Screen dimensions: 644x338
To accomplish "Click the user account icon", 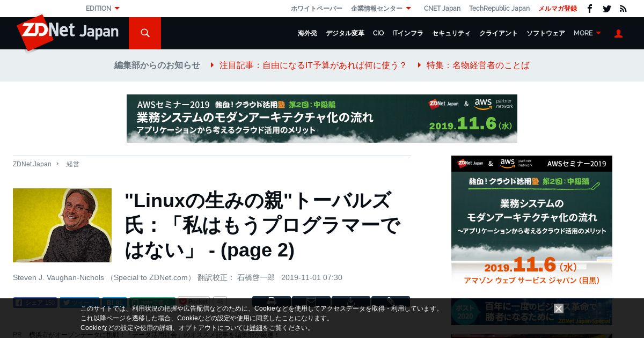I will 618,33.
